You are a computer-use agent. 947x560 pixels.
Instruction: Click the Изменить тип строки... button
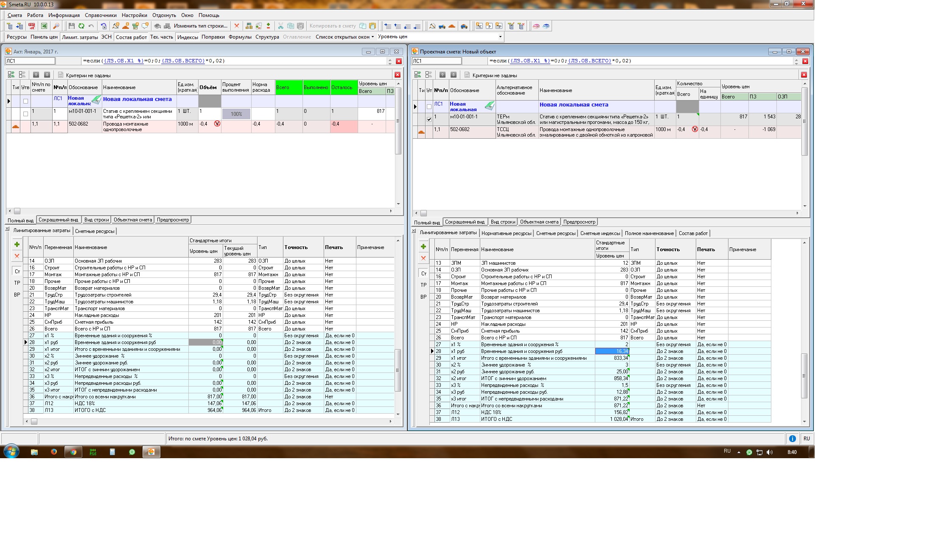pos(200,26)
